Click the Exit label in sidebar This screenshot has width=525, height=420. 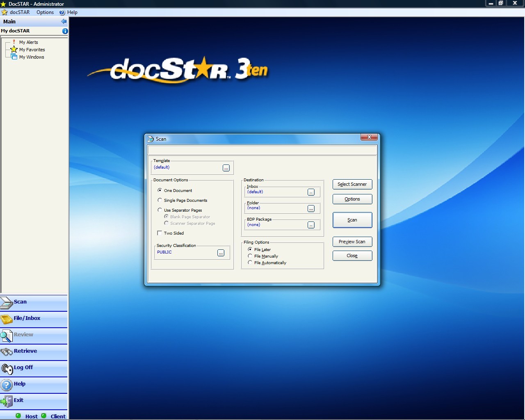pyautogui.click(x=18, y=400)
